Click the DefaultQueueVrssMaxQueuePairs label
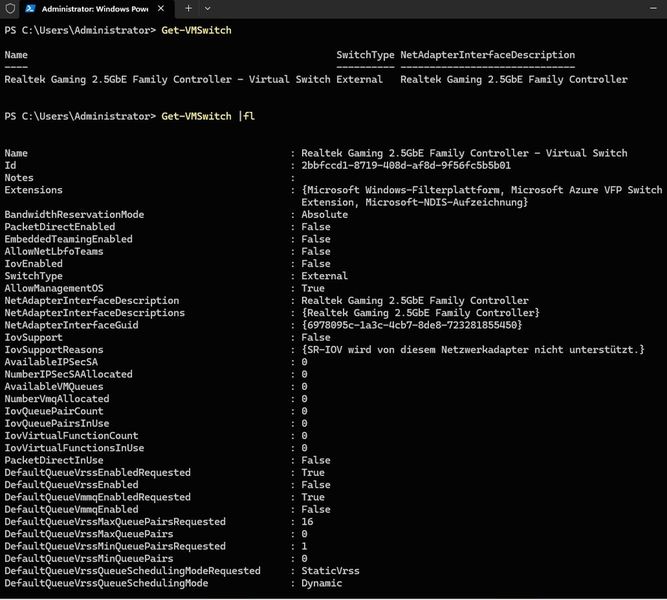The image size is (667, 600). pos(89,534)
